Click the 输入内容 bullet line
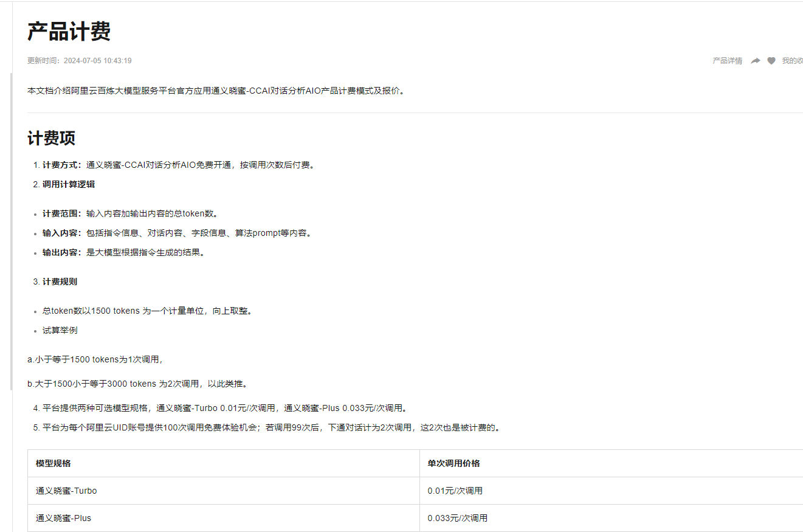Screen dimensions: 803x532 coord(177,233)
